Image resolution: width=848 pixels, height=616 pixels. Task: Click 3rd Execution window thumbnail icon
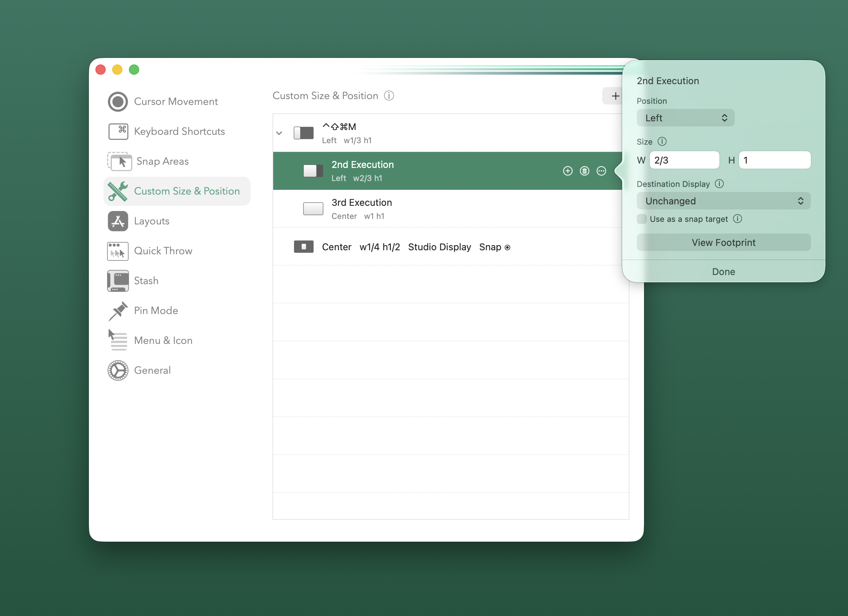[x=313, y=209]
